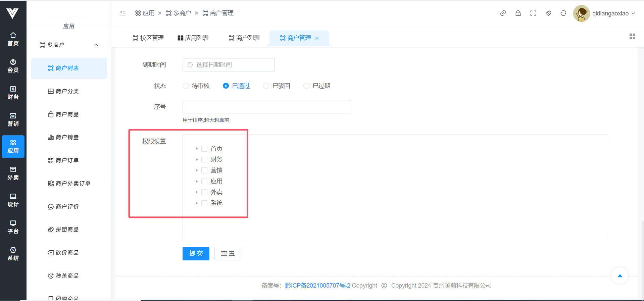
Task: Click the lock screen icon in header
Action: click(x=518, y=13)
